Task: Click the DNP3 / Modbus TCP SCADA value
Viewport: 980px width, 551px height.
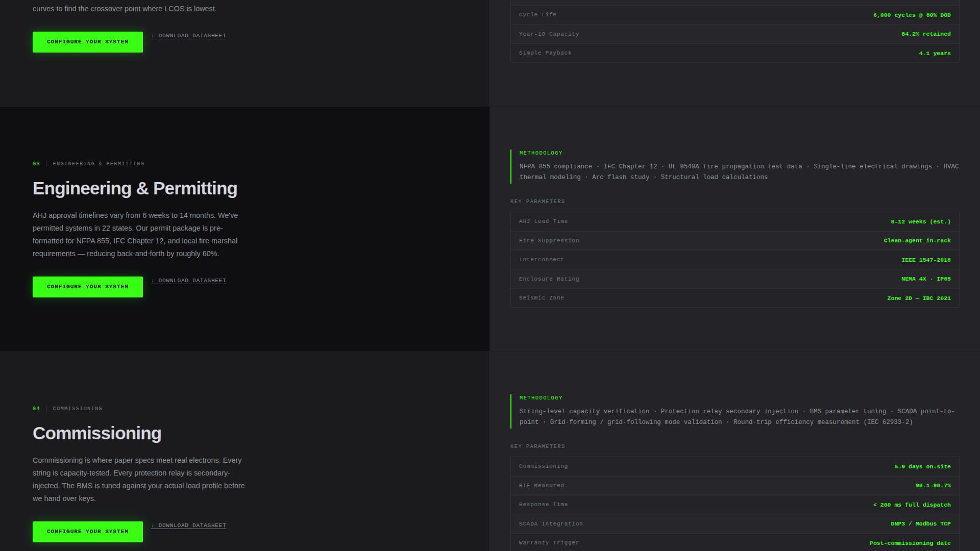Action: click(920, 523)
